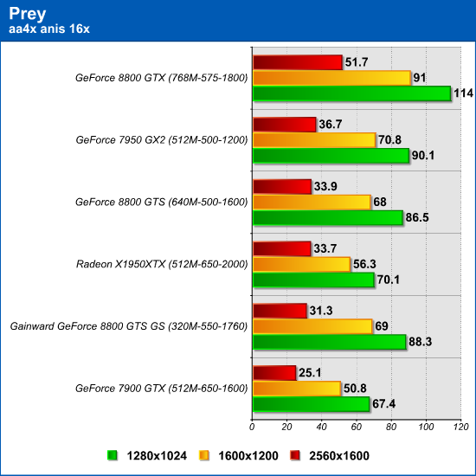This screenshot has width=476, height=476.
Task: Click the orange bar valued 91
Action: coord(331,78)
